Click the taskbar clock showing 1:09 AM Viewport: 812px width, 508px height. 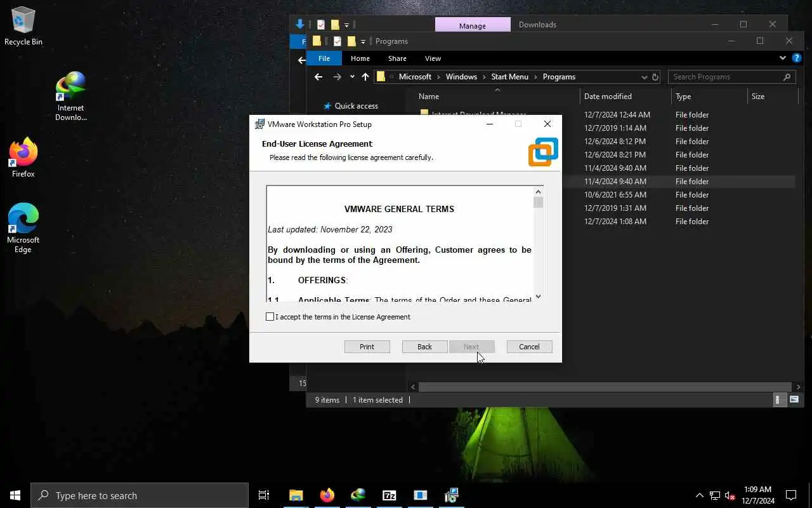(x=758, y=495)
